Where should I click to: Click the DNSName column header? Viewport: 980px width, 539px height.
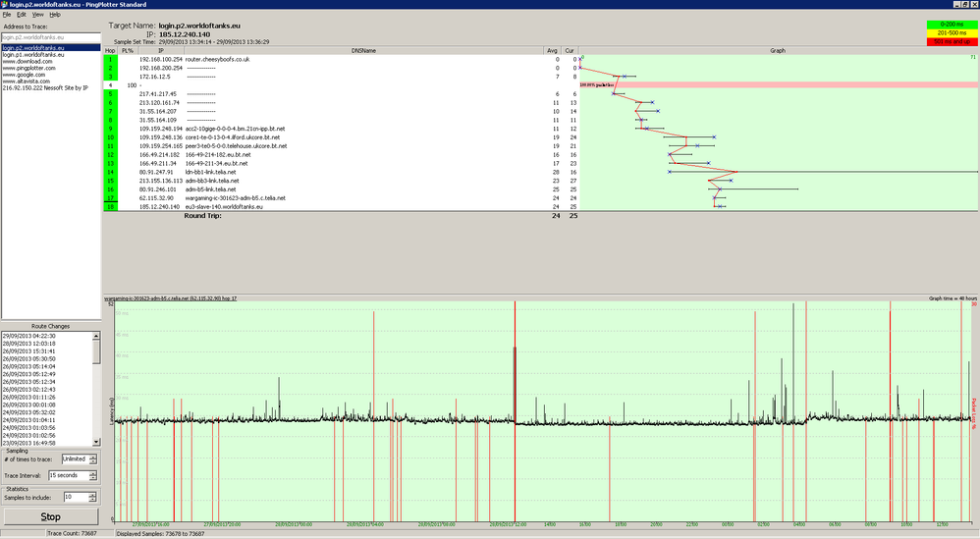(x=363, y=51)
